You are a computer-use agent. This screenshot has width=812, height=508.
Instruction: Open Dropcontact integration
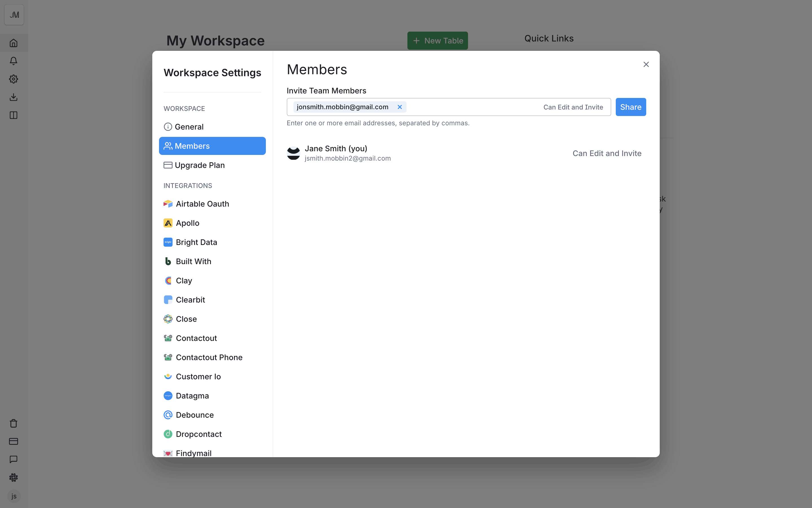pyautogui.click(x=212, y=434)
